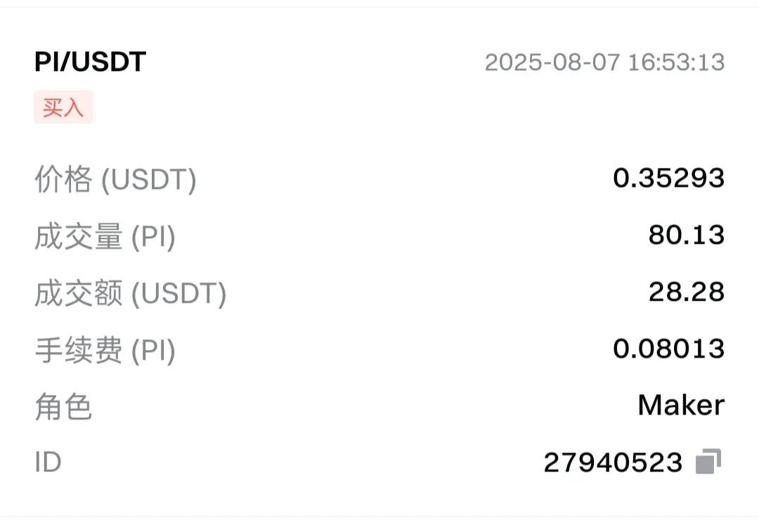Click the USDT part of pair title
Image resolution: width=759 pixels, height=532 pixels.
pos(109,62)
